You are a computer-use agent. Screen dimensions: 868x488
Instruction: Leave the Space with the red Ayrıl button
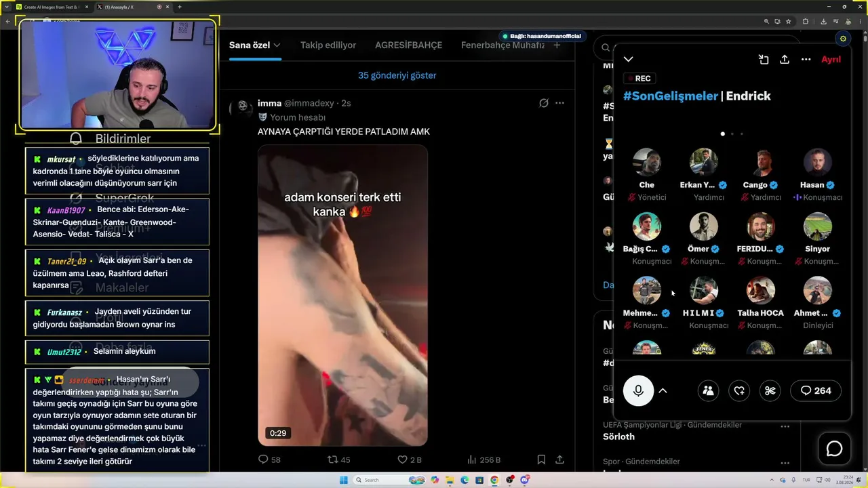coord(831,60)
